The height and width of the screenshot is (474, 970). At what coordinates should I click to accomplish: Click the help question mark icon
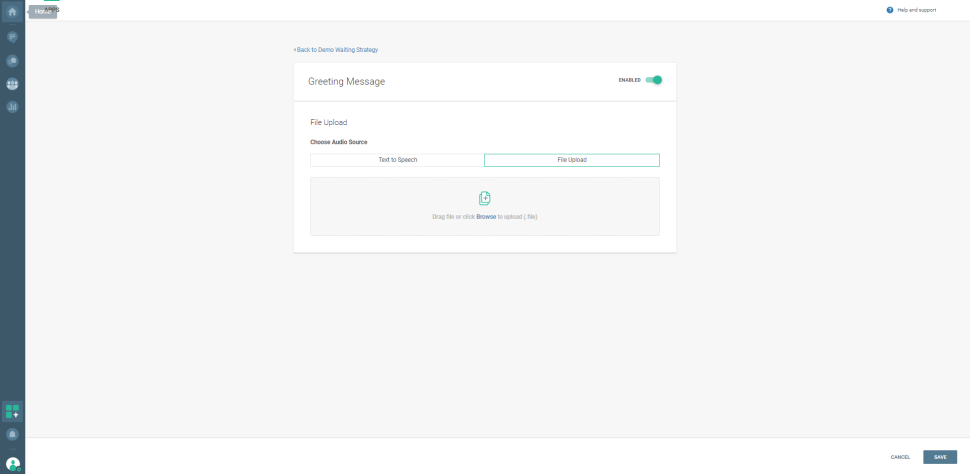pos(890,10)
